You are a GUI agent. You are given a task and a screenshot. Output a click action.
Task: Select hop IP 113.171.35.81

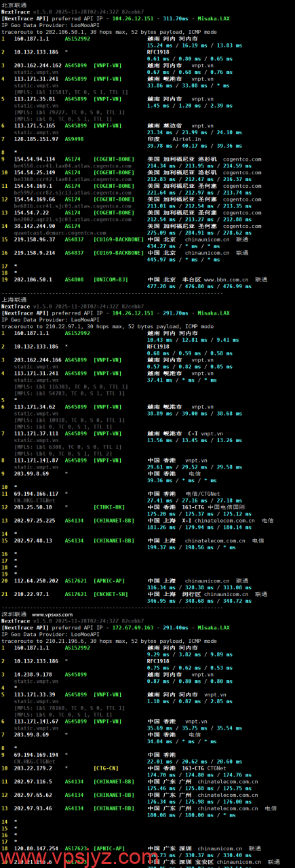[35, 98]
